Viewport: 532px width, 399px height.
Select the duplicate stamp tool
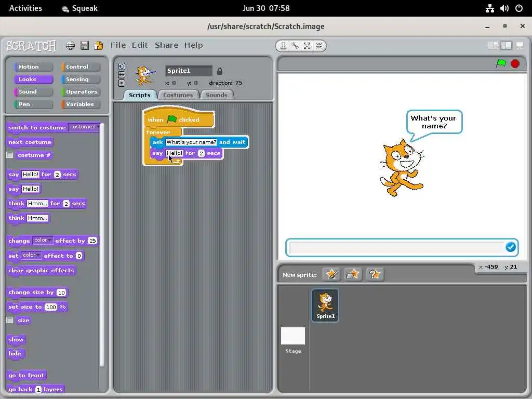tap(283, 46)
